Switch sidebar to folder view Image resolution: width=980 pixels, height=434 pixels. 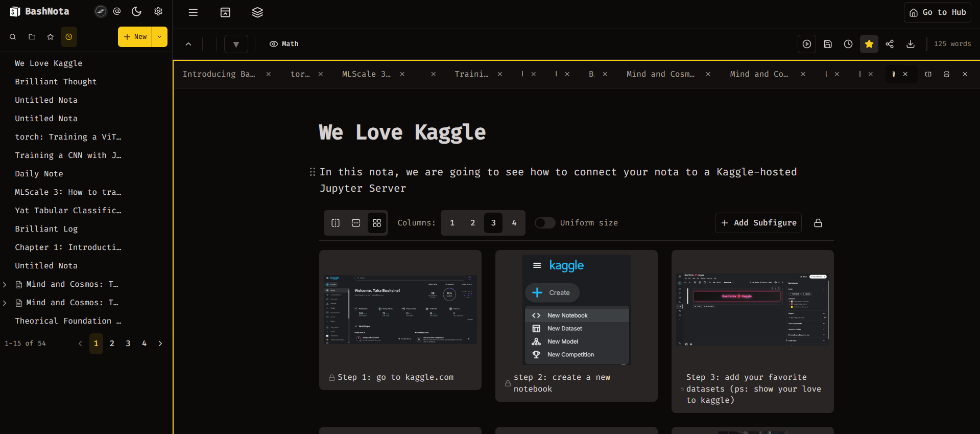[x=32, y=37]
